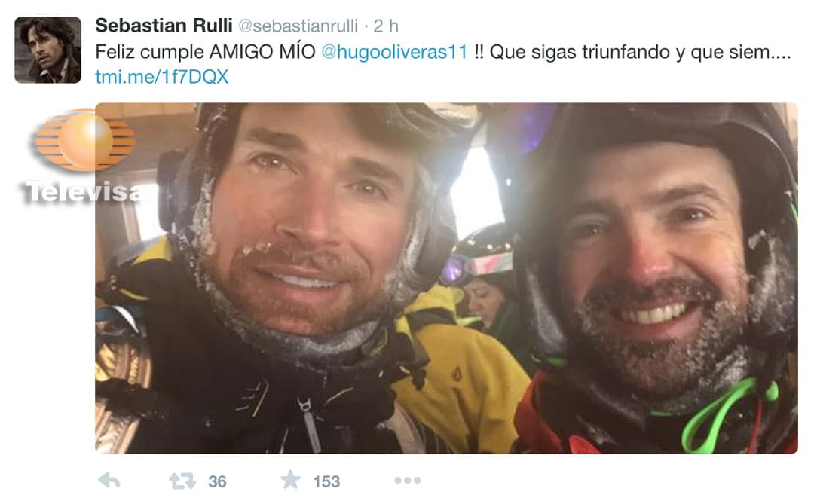Open the 2 h timestamp link

point(386,26)
